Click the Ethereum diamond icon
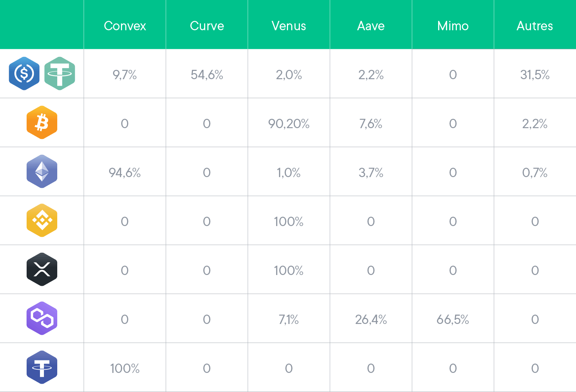The height and width of the screenshot is (392, 576). pyautogui.click(x=42, y=171)
